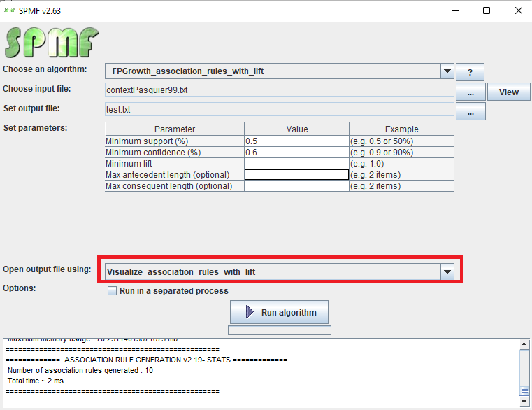Expand the Open output file using dropdown arrow
532x410 pixels.
click(x=447, y=271)
